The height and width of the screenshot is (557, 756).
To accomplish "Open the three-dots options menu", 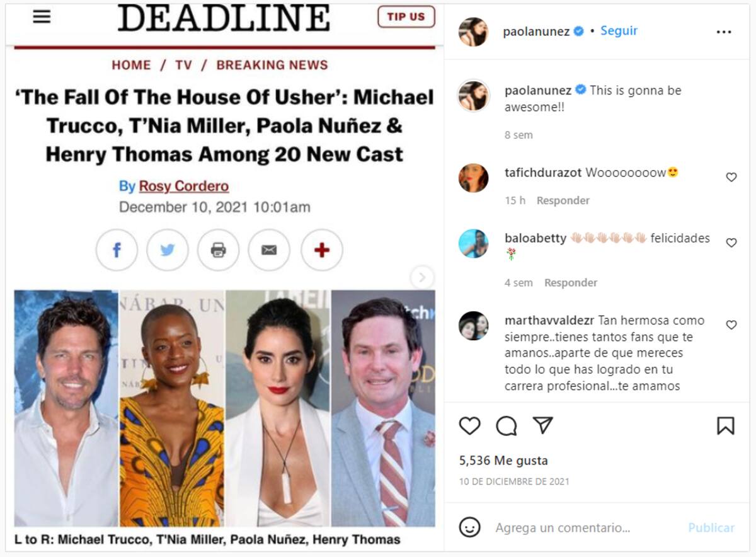I will coord(724,32).
